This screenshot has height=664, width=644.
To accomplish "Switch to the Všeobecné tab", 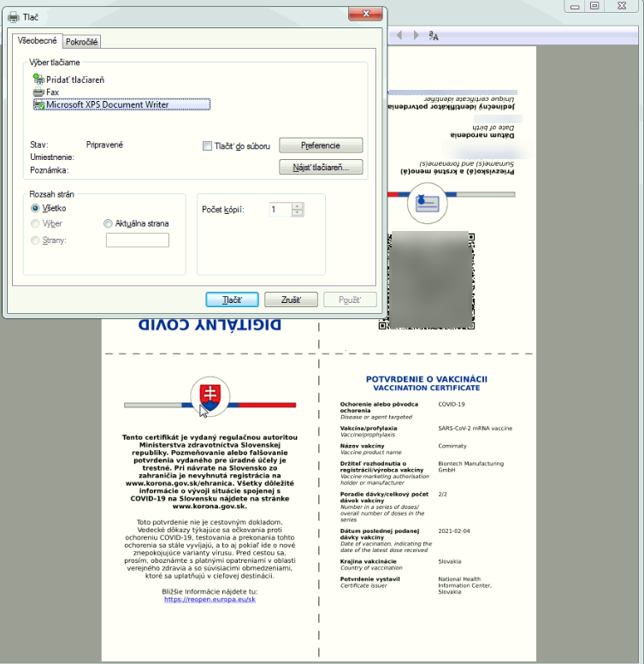I will 38,41.
